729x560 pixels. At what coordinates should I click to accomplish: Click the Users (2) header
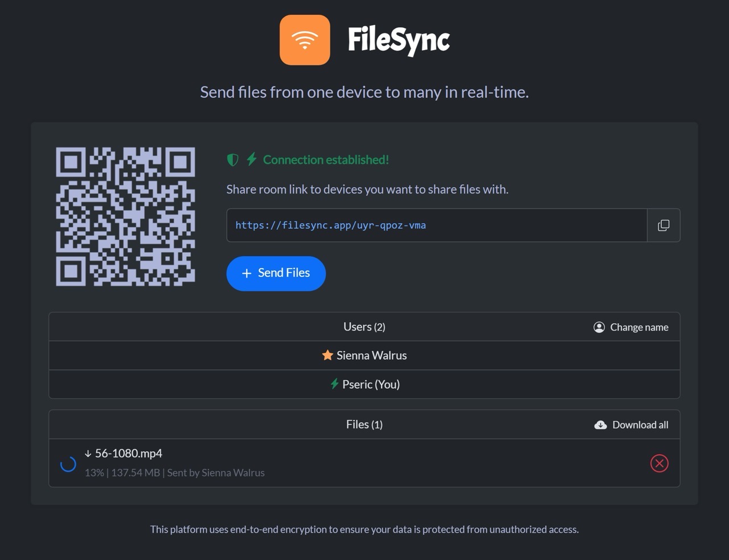(364, 327)
